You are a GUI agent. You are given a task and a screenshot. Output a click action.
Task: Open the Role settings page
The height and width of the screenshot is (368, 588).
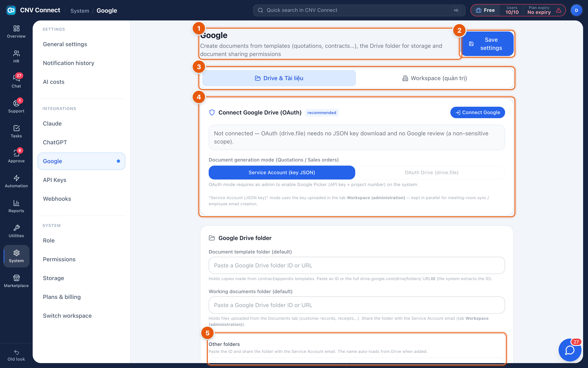pyautogui.click(x=81, y=240)
